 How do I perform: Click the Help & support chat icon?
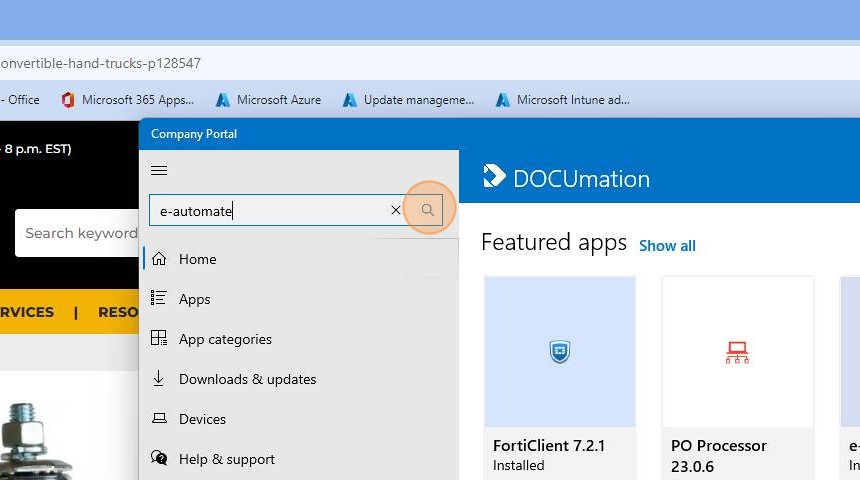[x=159, y=458]
